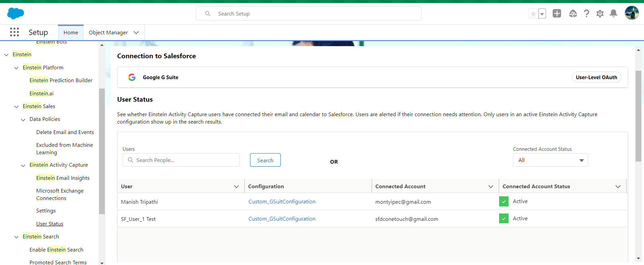Open the Trailhead guidance icon
This screenshot has width=644, height=265.
(x=573, y=13)
